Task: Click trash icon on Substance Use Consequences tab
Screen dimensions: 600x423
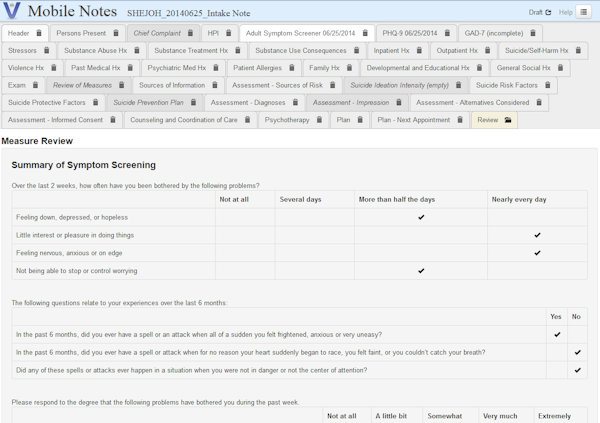Action: [356, 50]
